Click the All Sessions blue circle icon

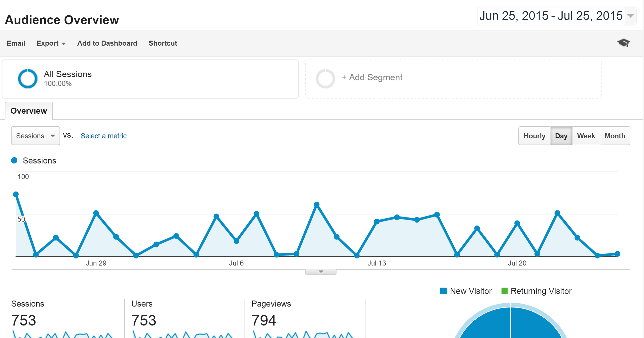coord(28,79)
